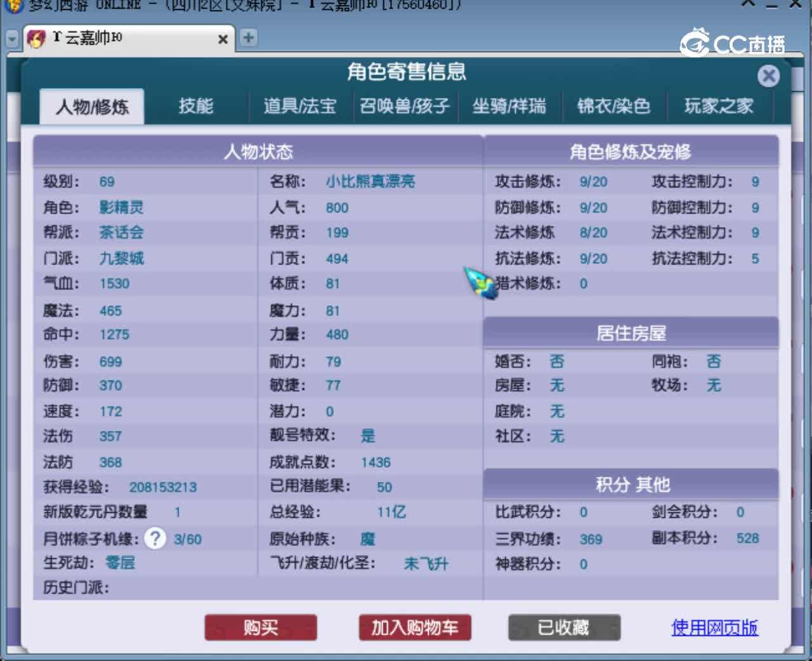Click the 力量 value 480
This screenshot has height=661, width=812.
click(x=337, y=334)
